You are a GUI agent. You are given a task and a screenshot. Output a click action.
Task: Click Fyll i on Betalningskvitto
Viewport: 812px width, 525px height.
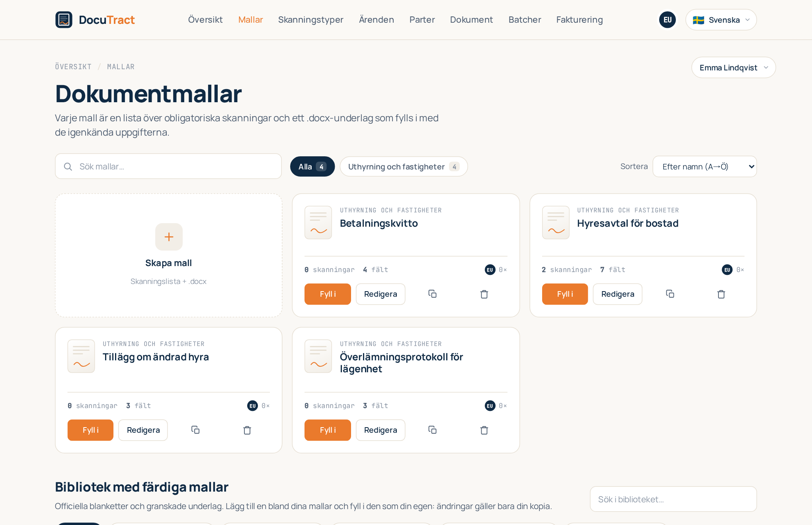click(328, 294)
